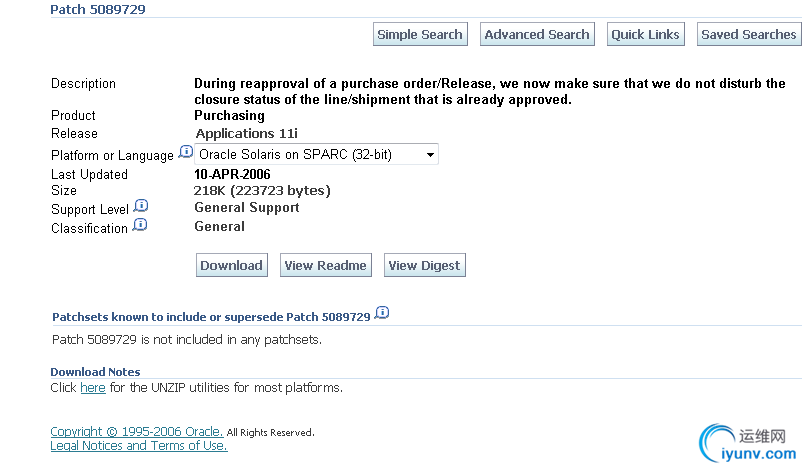Follow the "here" link for UNZIP utilities
802x470 pixels.
[93, 388]
